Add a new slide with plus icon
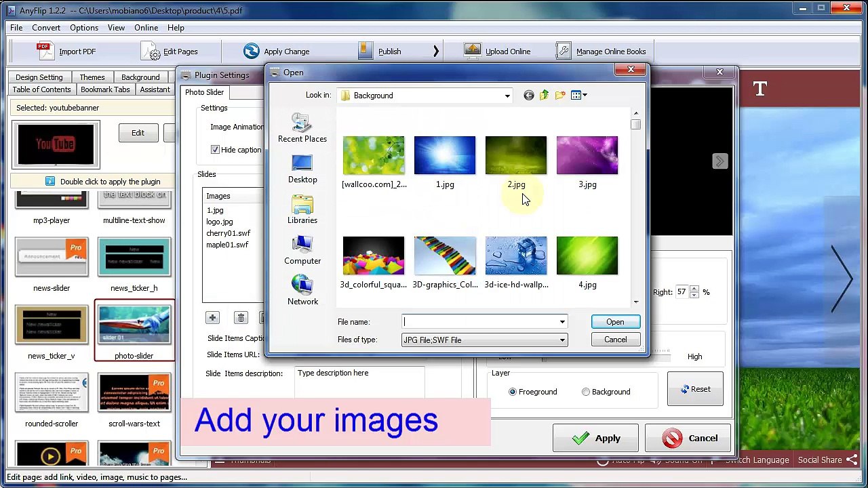868x488 pixels. (x=212, y=318)
